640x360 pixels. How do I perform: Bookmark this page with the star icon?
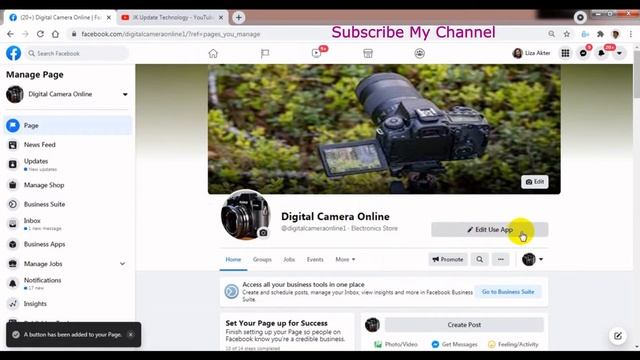pyautogui.click(x=567, y=34)
